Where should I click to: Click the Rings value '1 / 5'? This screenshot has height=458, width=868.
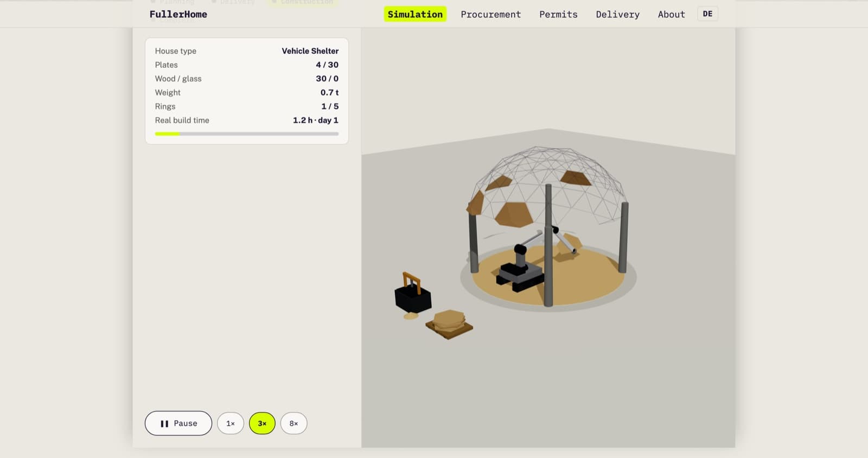pyautogui.click(x=330, y=106)
